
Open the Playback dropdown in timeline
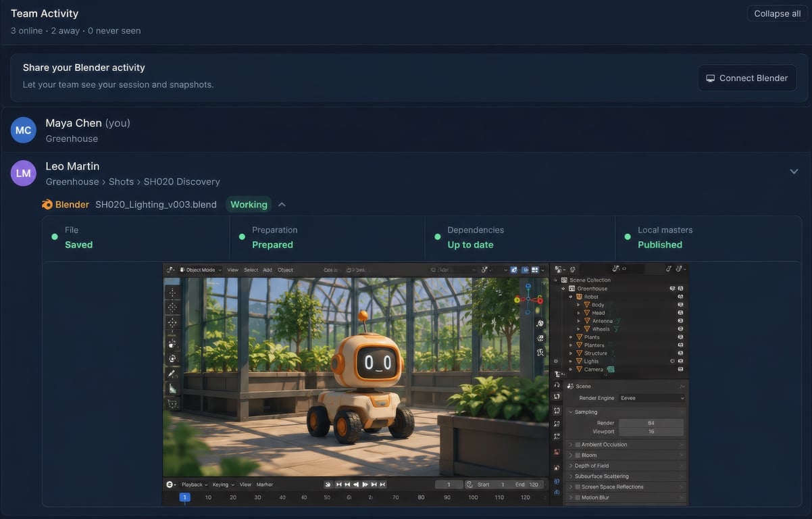[195, 485]
